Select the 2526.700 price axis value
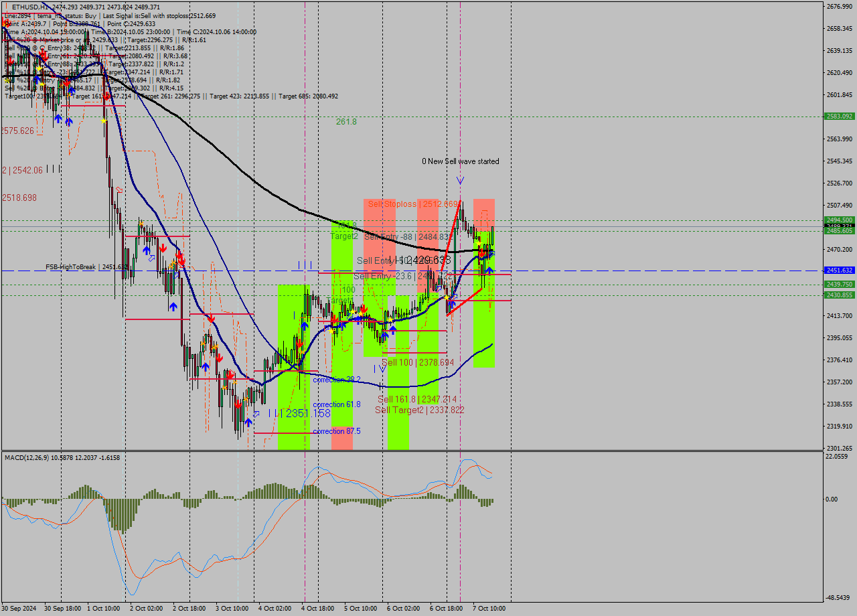This screenshot has height=616, width=857. [840, 183]
